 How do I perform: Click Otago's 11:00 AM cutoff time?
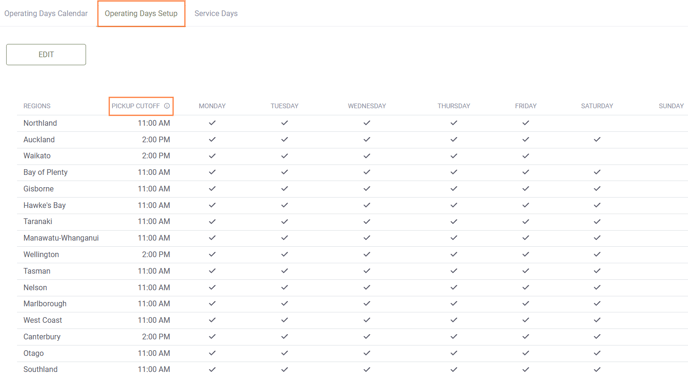[154, 353]
